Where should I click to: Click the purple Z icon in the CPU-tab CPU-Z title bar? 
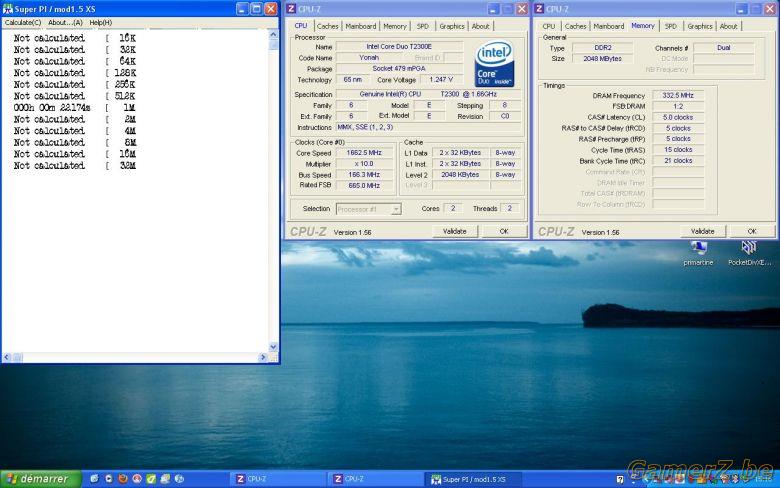tap(292, 9)
